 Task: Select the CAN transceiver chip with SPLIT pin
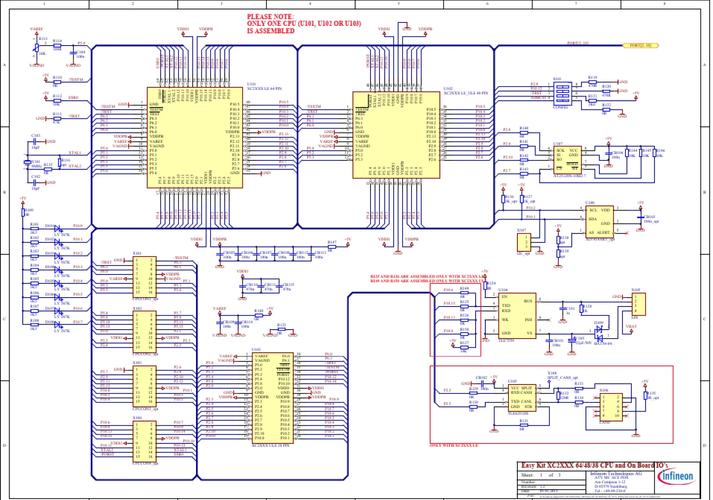tap(520, 398)
